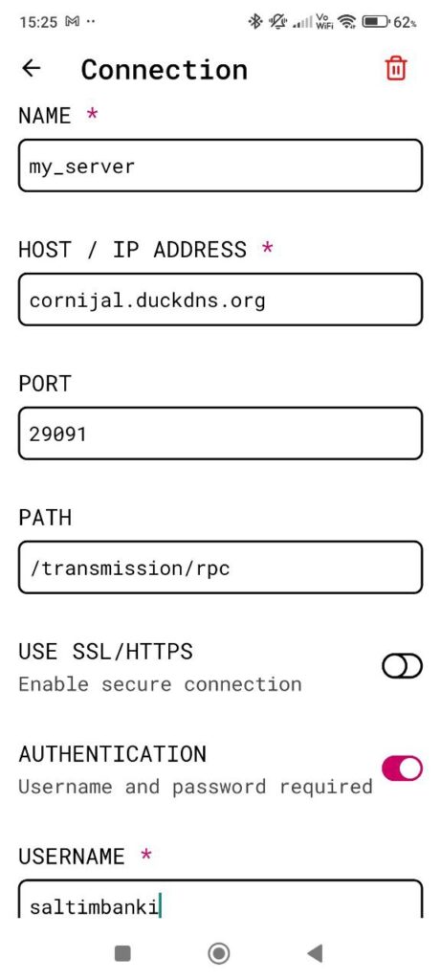Tap the Bluetooth icon in status bar
441x980 pixels.
tap(254, 22)
